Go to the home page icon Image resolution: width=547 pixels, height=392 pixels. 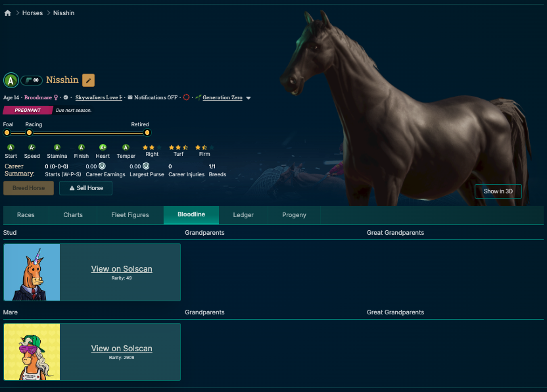point(8,13)
